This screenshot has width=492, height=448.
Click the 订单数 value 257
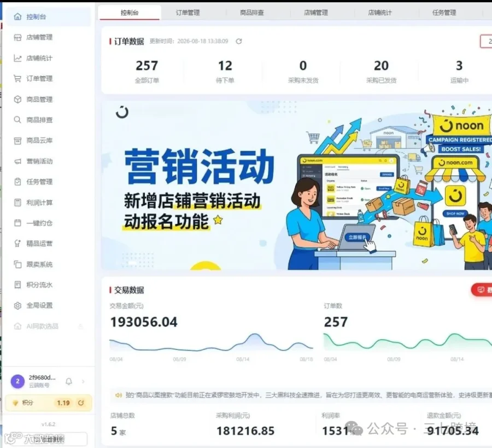(x=336, y=322)
